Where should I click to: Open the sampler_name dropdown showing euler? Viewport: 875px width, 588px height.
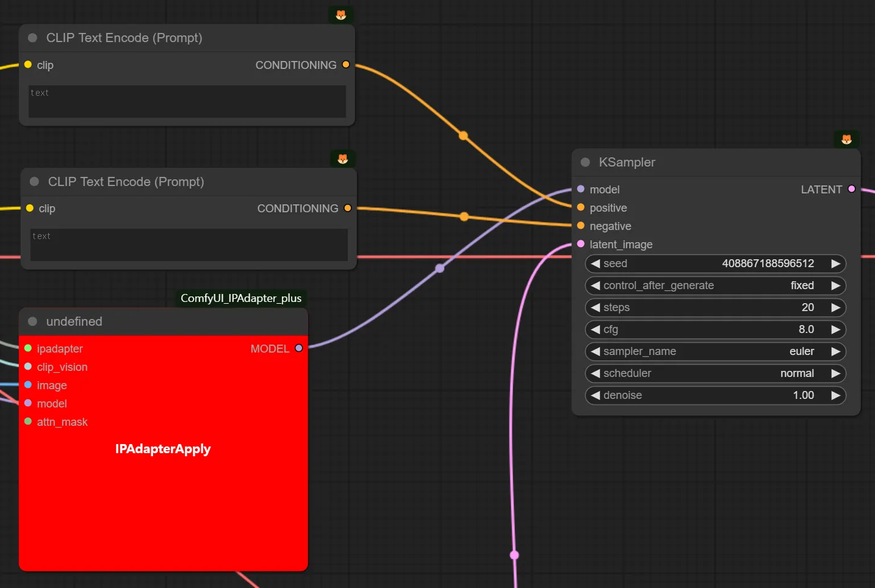(715, 351)
